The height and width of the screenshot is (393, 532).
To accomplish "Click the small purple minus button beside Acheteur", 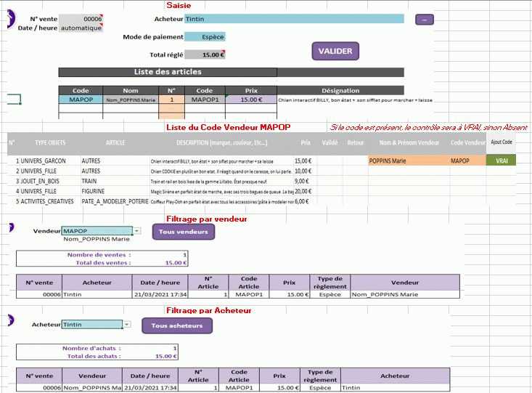I will [x=425, y=20].
